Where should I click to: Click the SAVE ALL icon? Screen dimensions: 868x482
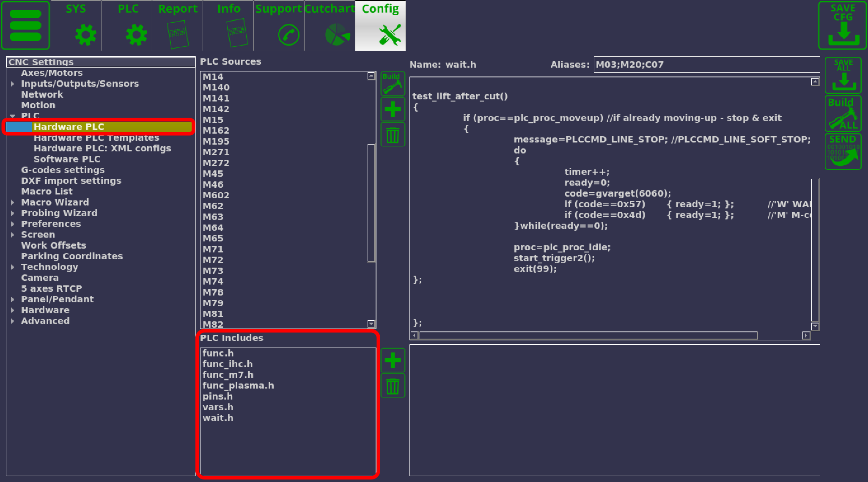843,75
